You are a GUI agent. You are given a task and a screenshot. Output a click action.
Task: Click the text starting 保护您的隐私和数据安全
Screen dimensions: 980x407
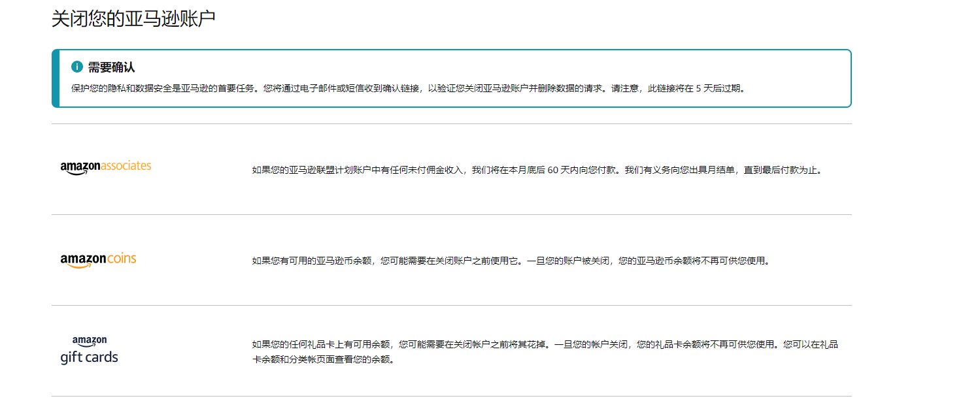pos(408,89)
